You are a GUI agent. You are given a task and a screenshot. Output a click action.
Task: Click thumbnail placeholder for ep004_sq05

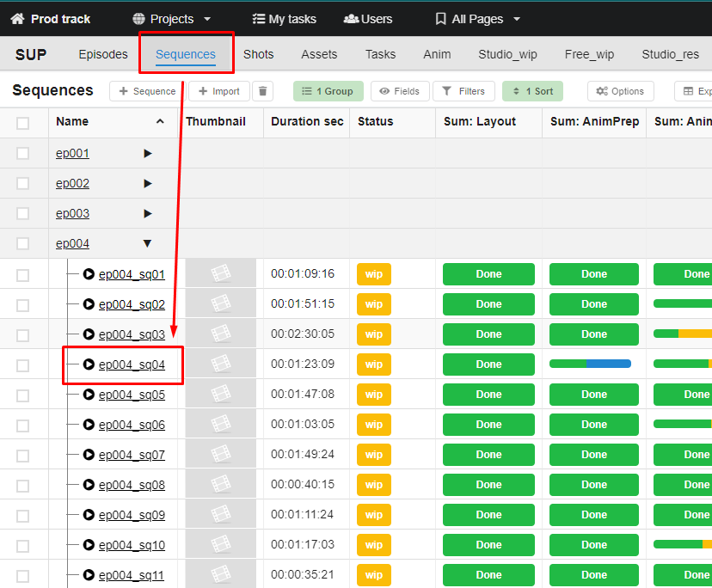221,395
